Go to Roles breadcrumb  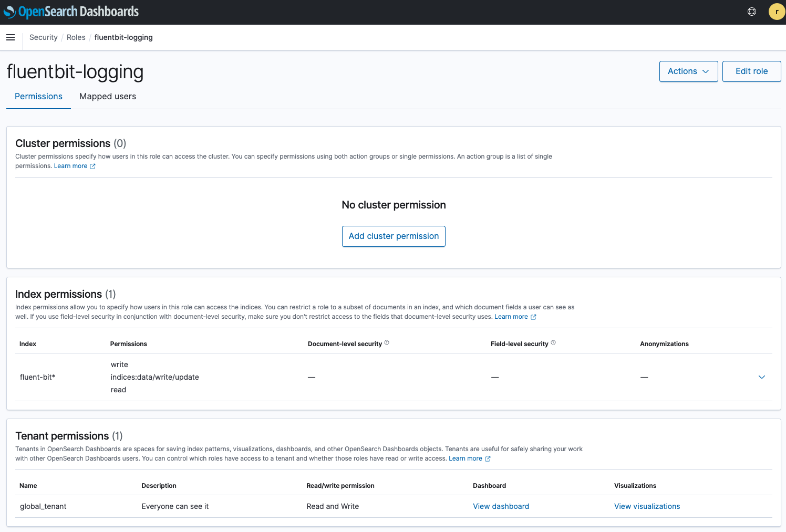tap(76, 37)
